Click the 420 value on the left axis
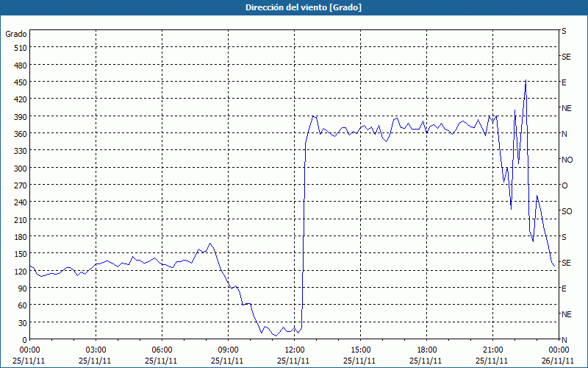Viewport: 588px width, 368px height. pos(21,99)
